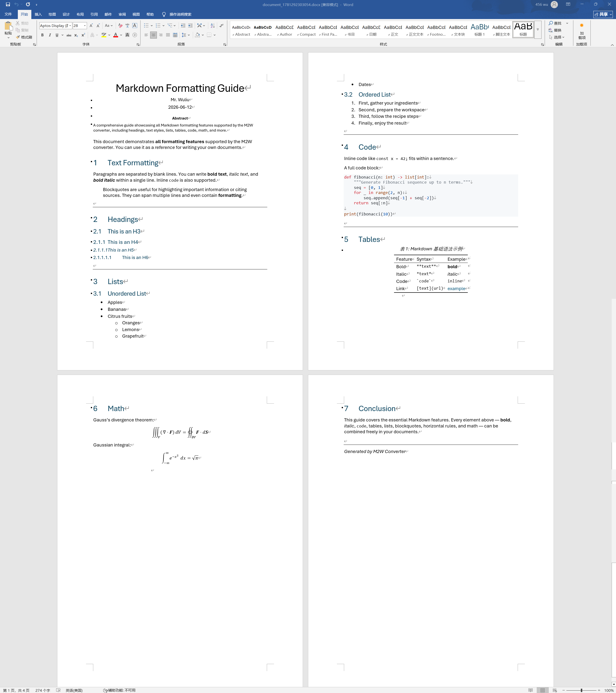Apply subscript formatting
Screen dimensions: 616x693
(76, 35)
